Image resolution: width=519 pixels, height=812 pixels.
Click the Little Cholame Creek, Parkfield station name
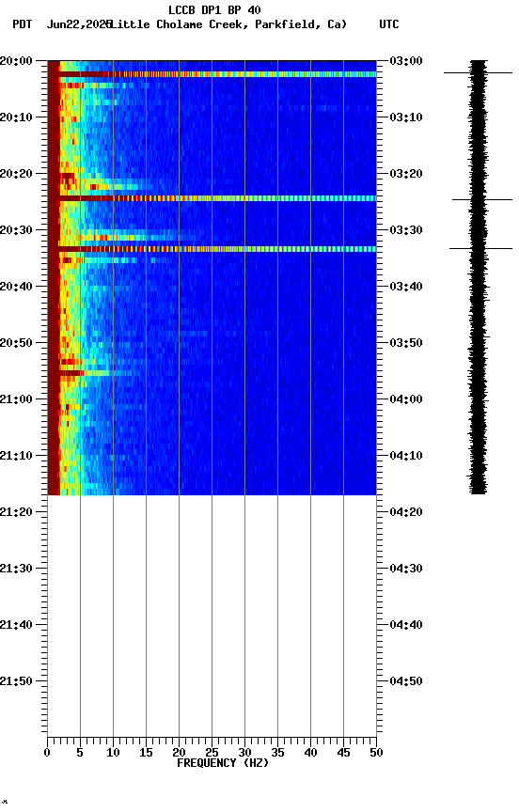coord(227,24)
